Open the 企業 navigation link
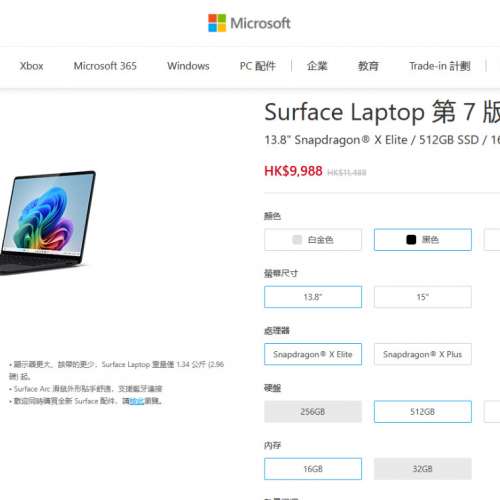 pyautogui.click(x=317, y=66)
